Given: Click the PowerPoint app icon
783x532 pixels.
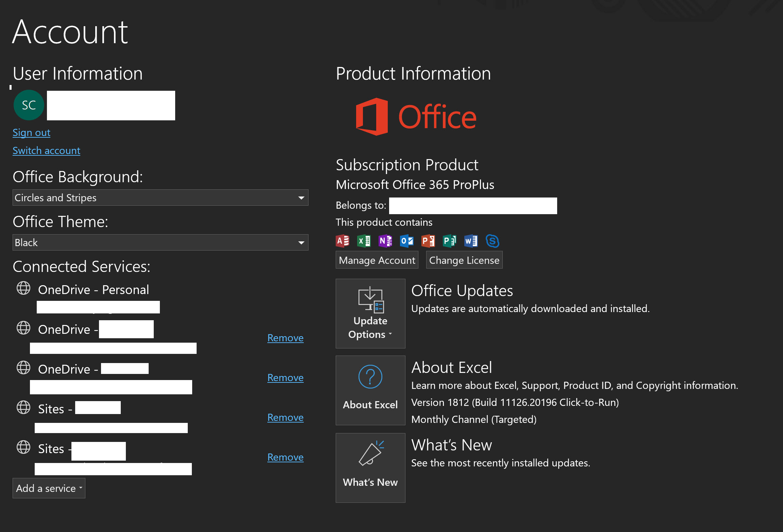Looking at the screenshot, I should point(428,241).
